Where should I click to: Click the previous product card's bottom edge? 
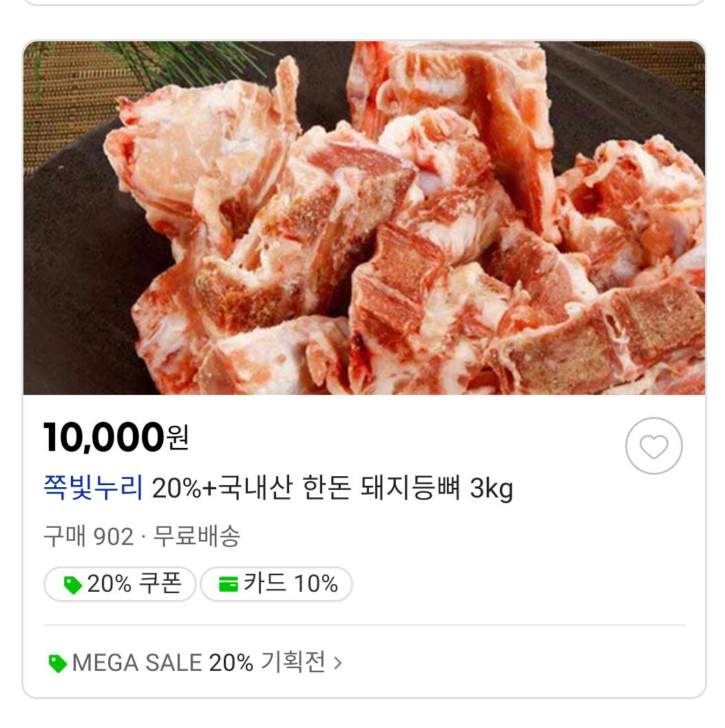[364, 3]
